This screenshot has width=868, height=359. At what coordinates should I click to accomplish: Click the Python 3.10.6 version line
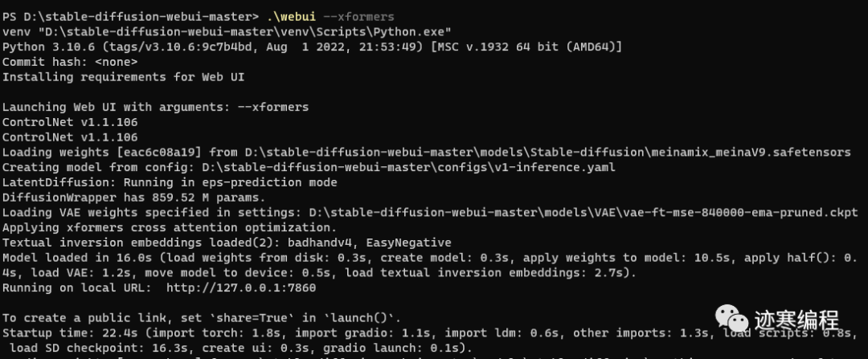pyautogui.click(x=312, y=47)
